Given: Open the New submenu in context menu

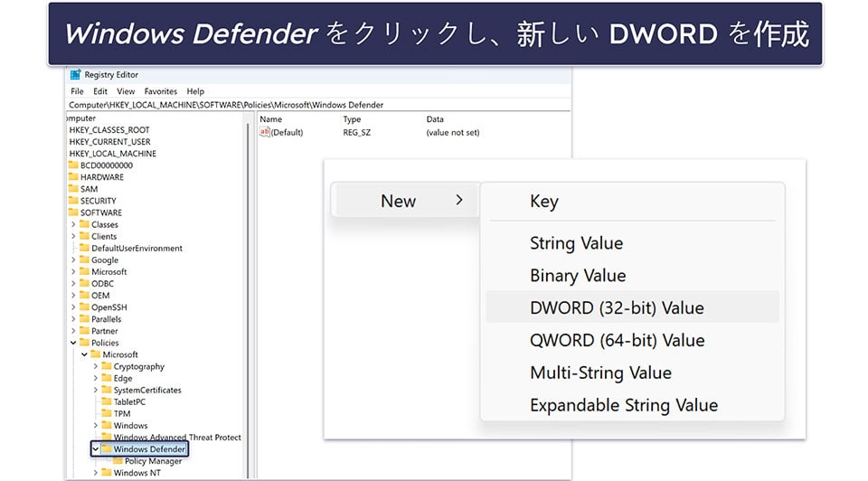Looking at the screenshot, I should 405,201.
